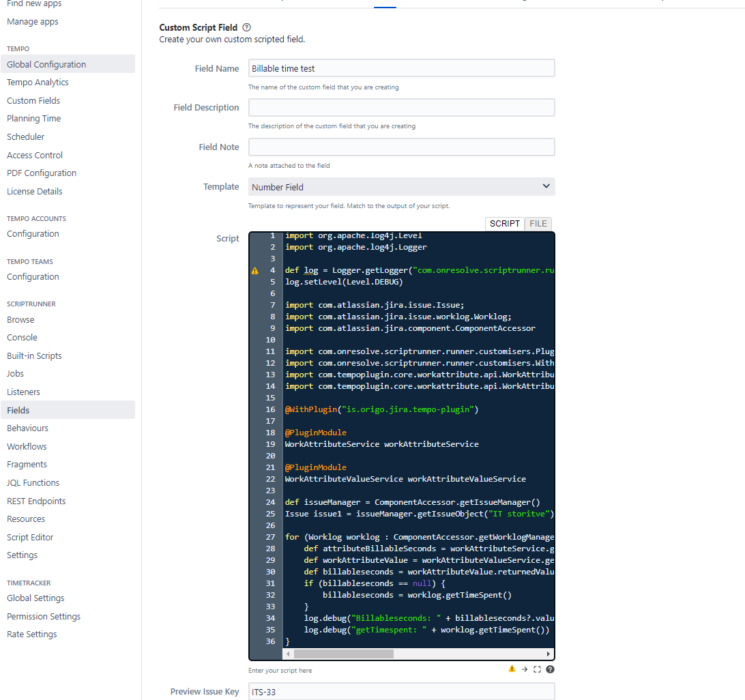Screen dimensions: 745x700
Task: Open the Template dropdown
Action: click(401, 187)
